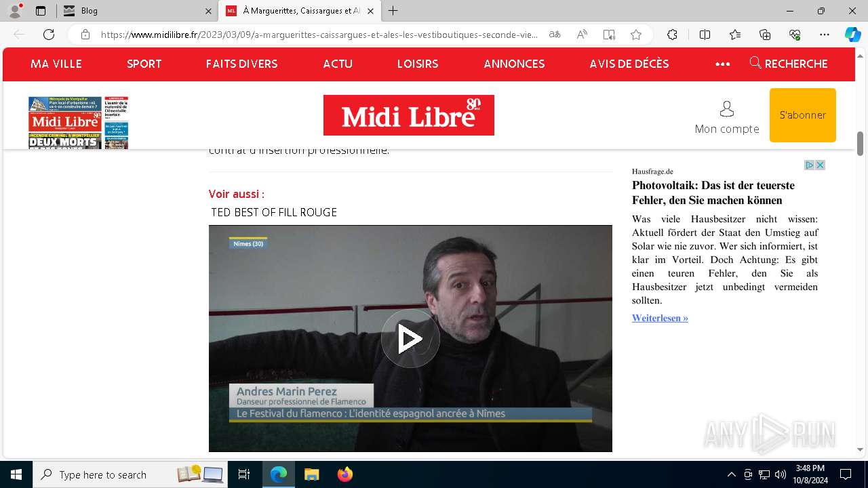
Task: Open Mon compte account icon
Action: pyautogui.click(x=727, y=117)
